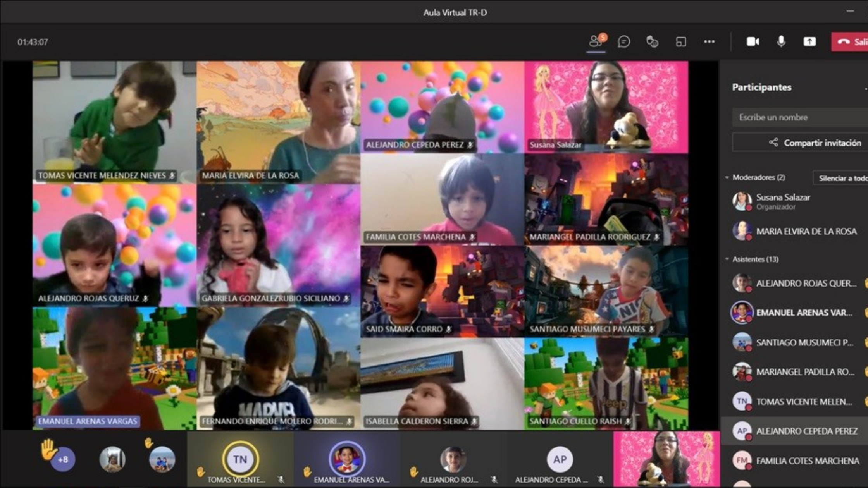Click Compartir invitación button
Viewport: 868px width, 488px height.
800,143
